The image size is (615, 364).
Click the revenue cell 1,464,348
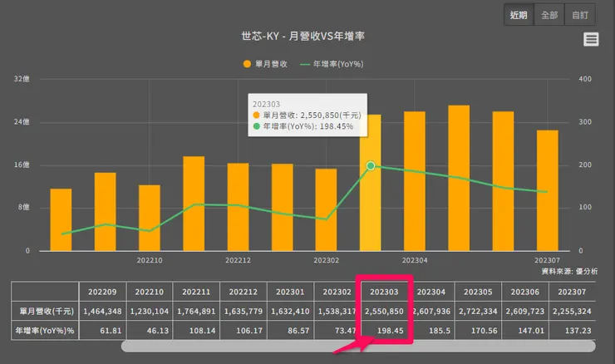click(x=102, y=311)
